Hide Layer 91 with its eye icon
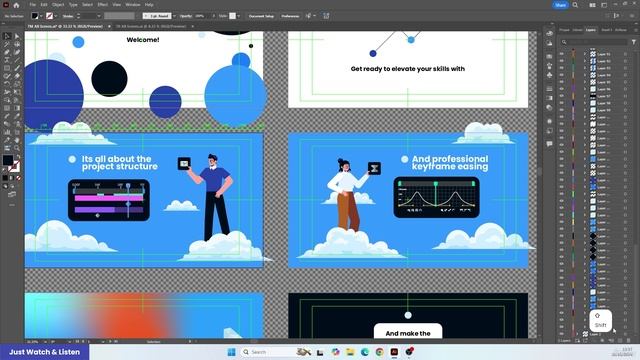This screenshot has width=640, height=360. pos(562,54)
